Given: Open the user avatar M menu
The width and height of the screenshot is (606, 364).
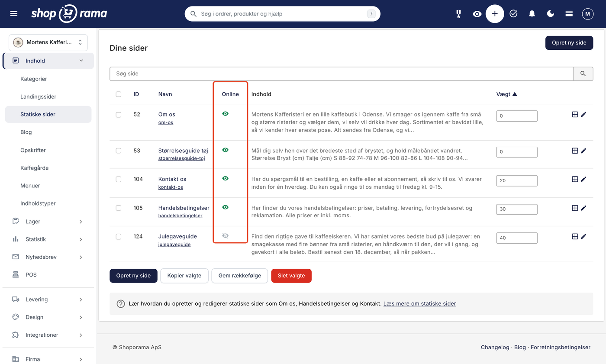Looking at the screenshot, I should pos(587,14).
